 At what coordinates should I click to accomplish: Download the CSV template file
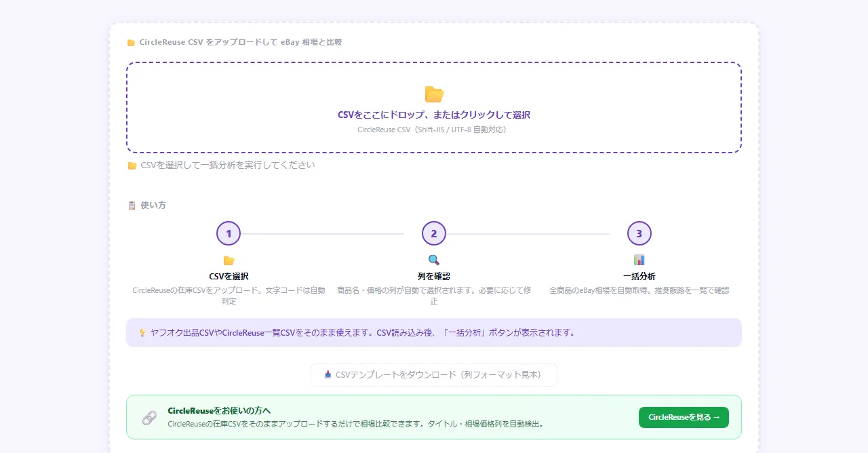pos(434,375)
